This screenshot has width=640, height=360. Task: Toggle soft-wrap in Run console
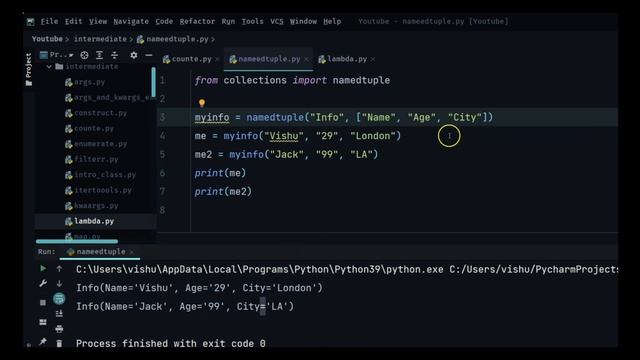click(59, 299)
